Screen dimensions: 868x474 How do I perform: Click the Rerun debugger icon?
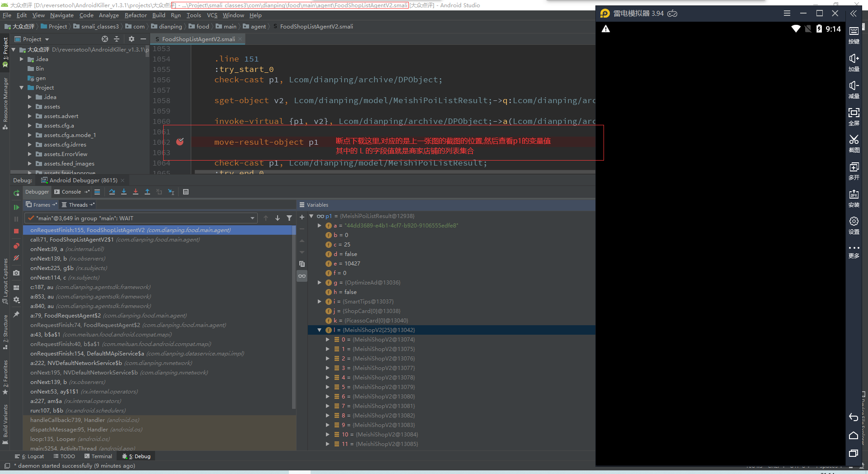[16, 193]
